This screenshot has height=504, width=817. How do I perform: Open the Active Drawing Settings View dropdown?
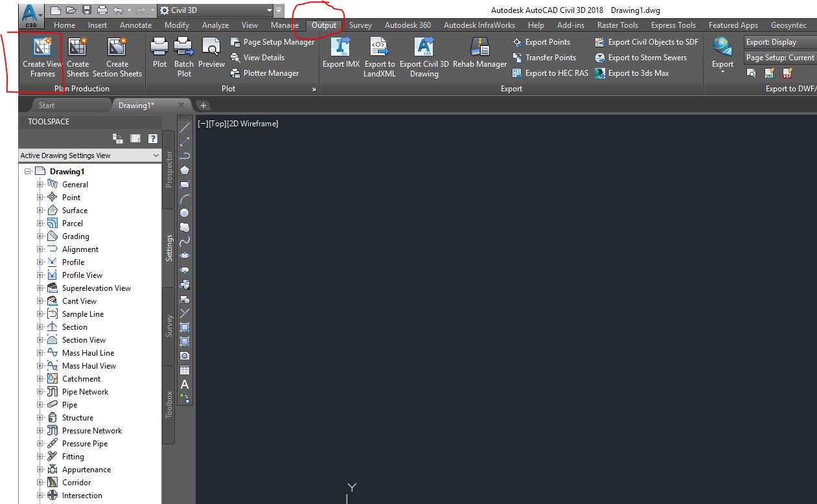[155, 155]
